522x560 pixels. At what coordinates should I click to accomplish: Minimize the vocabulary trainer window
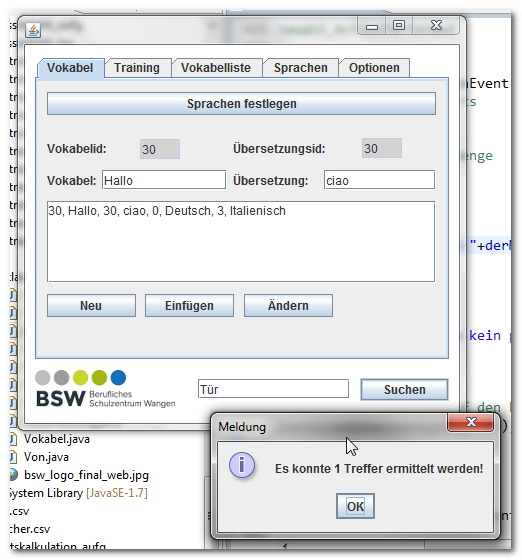click(372, 26)
